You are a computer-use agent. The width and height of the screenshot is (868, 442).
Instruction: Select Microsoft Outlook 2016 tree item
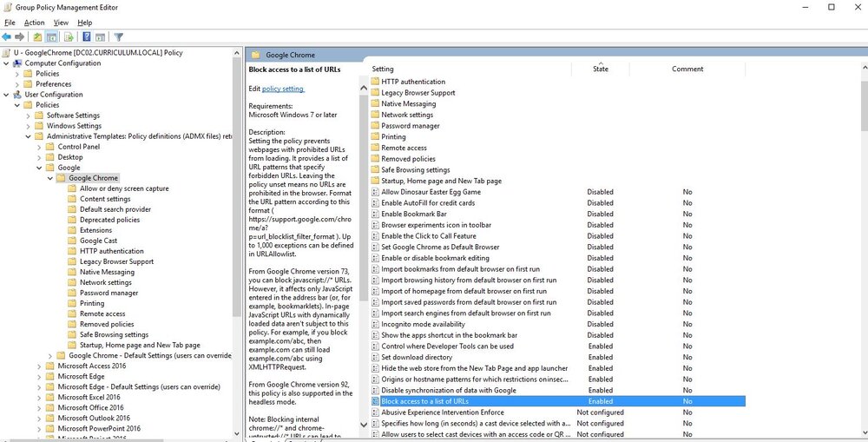point(94,419)
